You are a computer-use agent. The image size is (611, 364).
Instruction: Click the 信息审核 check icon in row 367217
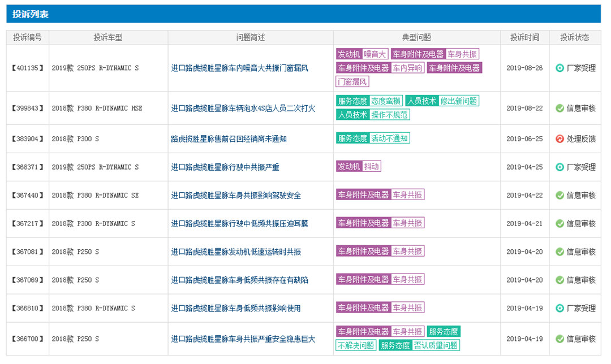(x=560, y=224)
